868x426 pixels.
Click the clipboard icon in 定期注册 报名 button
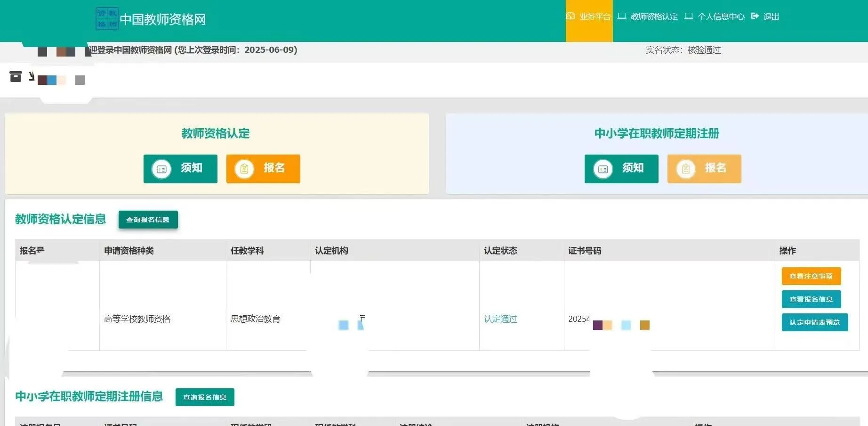(685, 169)
